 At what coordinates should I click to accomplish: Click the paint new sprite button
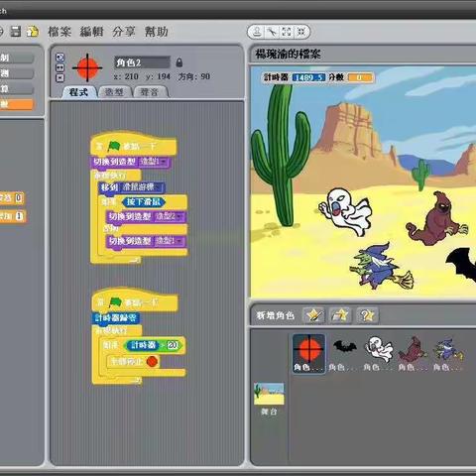tap(313, 315)
